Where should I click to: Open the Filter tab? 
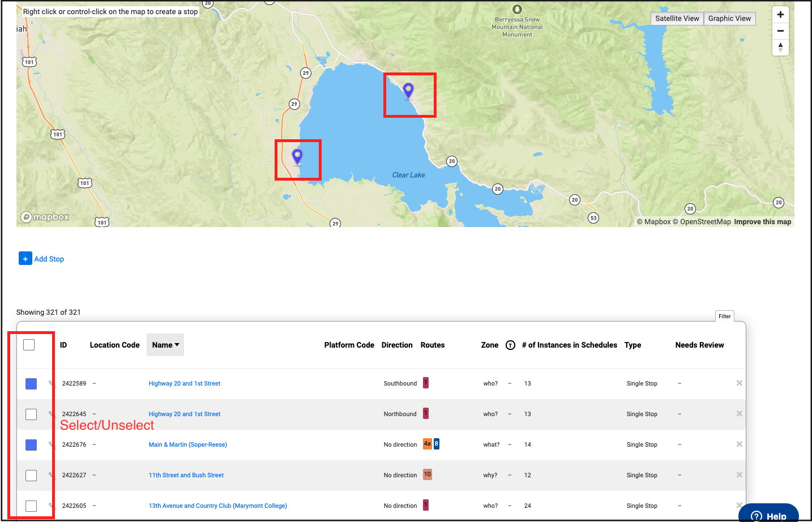[x=725, y=316]
